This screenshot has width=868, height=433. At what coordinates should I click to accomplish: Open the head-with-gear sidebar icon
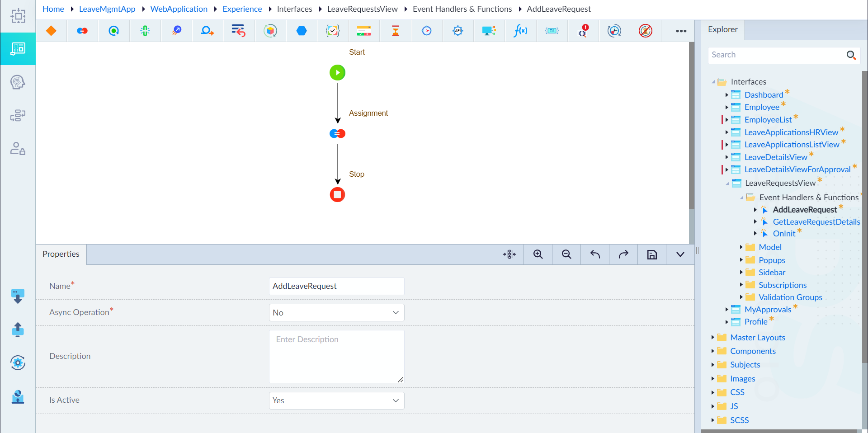(18, 82)
